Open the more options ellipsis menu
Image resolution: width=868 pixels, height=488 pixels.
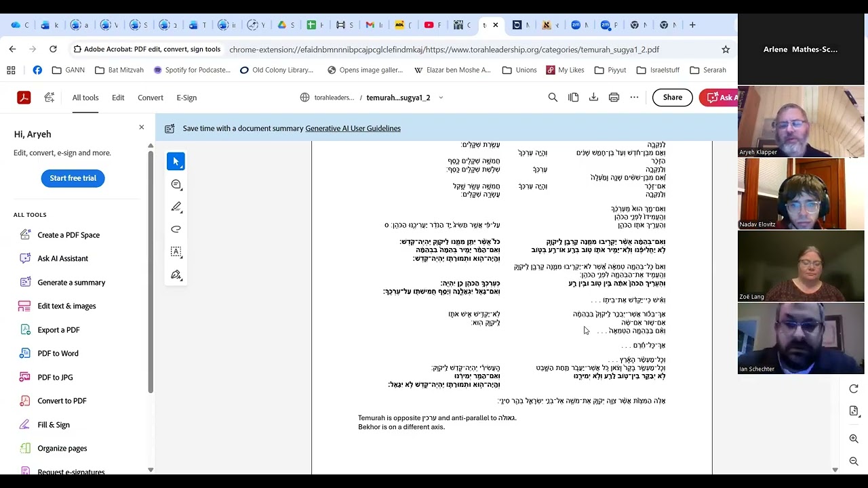pyautogui.click(x=634, y=98)
